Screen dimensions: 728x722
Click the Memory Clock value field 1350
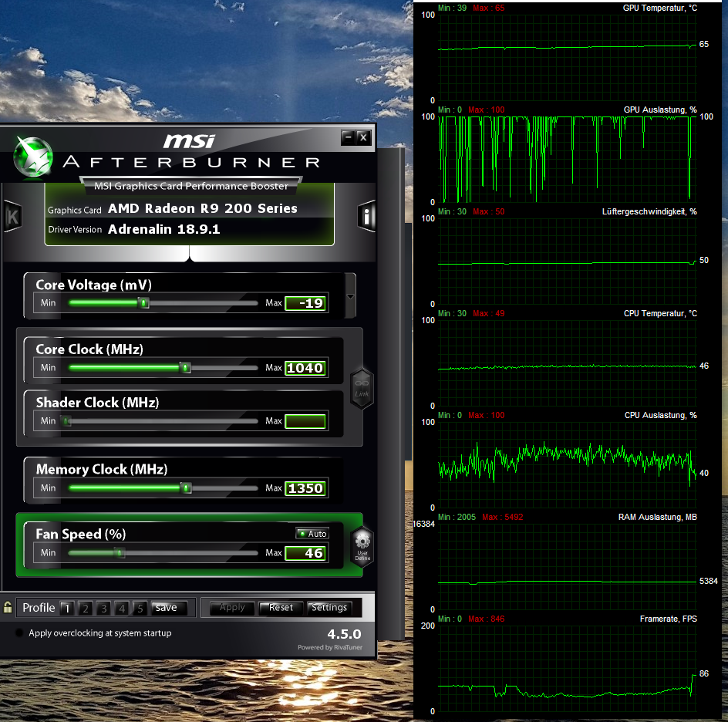coord(305,488)
